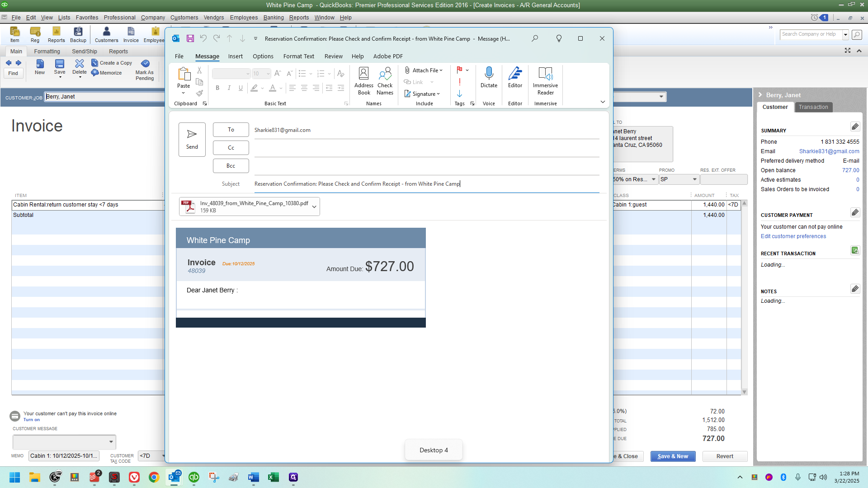Image resolution: width=868 pixels, height=488 pixels.
Task: Toggle Bold formatting
Action: (x=217, y=88)
